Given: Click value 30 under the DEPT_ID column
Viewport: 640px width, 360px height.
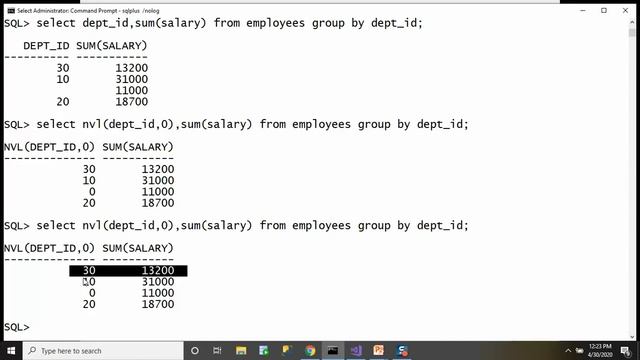Looking at the screenshot, I should (x=63, y=68).
